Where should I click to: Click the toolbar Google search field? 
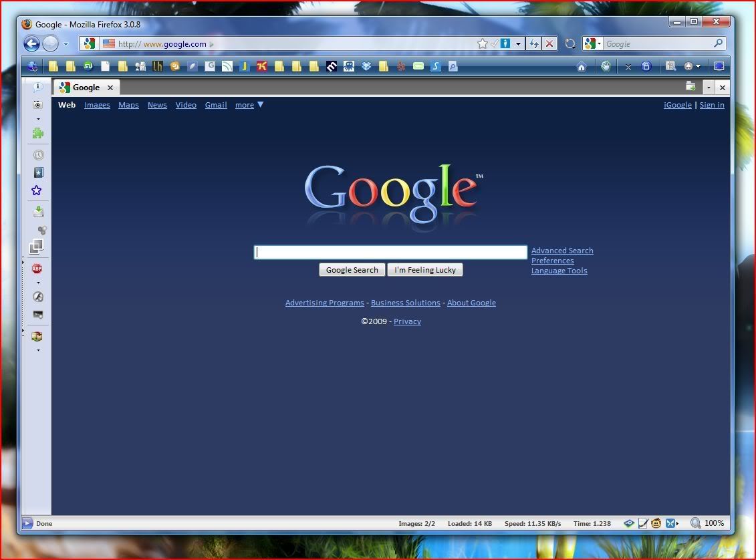[x=658, y=44]
